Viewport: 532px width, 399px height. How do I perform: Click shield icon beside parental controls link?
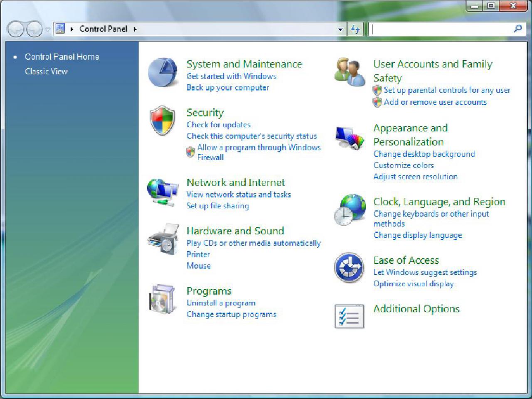pos(377,90)
